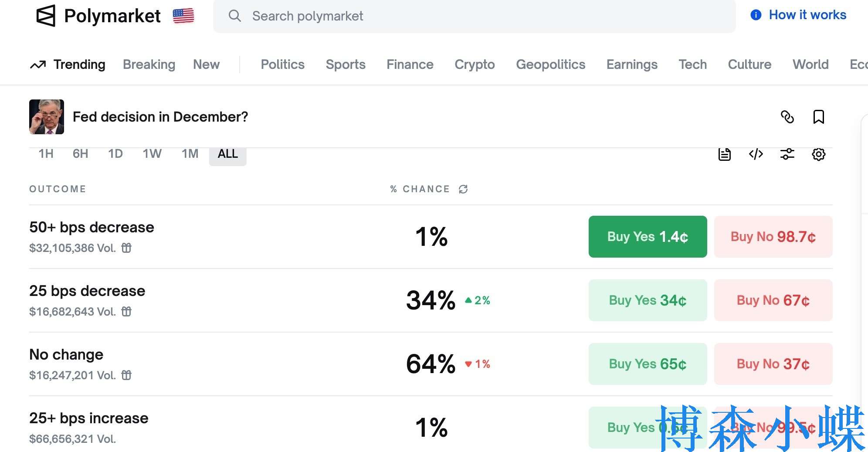Refresh the % chance column
Screen dimensions: 868x452
463,189
